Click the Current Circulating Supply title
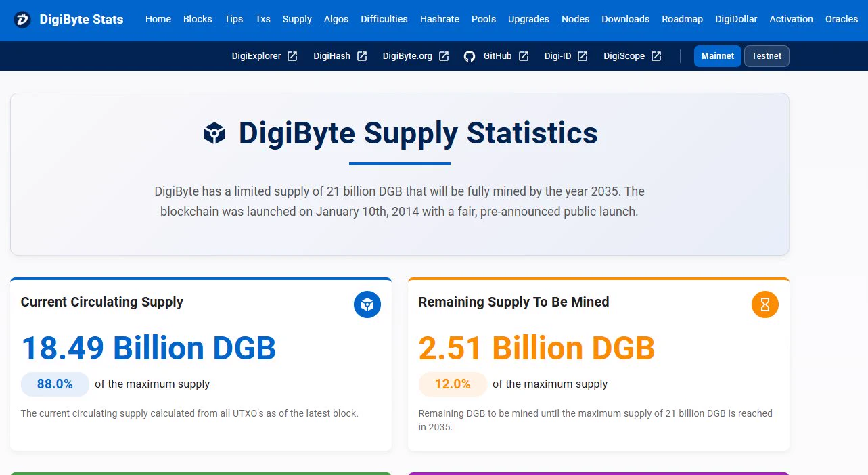Screen dimensions: 868x475 point(102,302)
